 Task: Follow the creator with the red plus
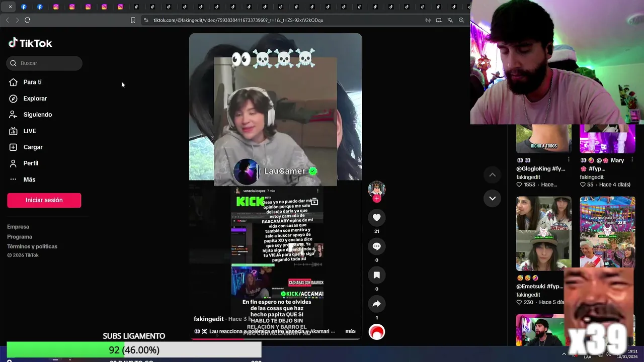tap(376, 199)
